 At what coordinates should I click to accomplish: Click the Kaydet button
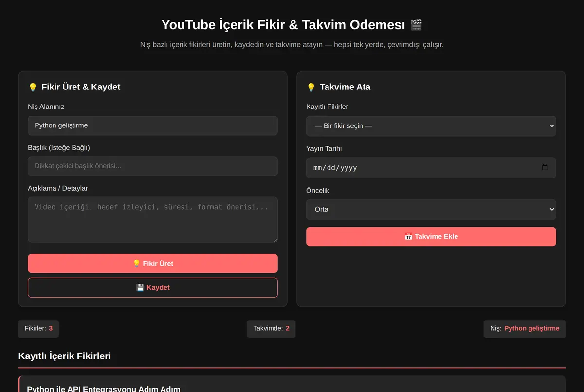[x=153, y=287]
